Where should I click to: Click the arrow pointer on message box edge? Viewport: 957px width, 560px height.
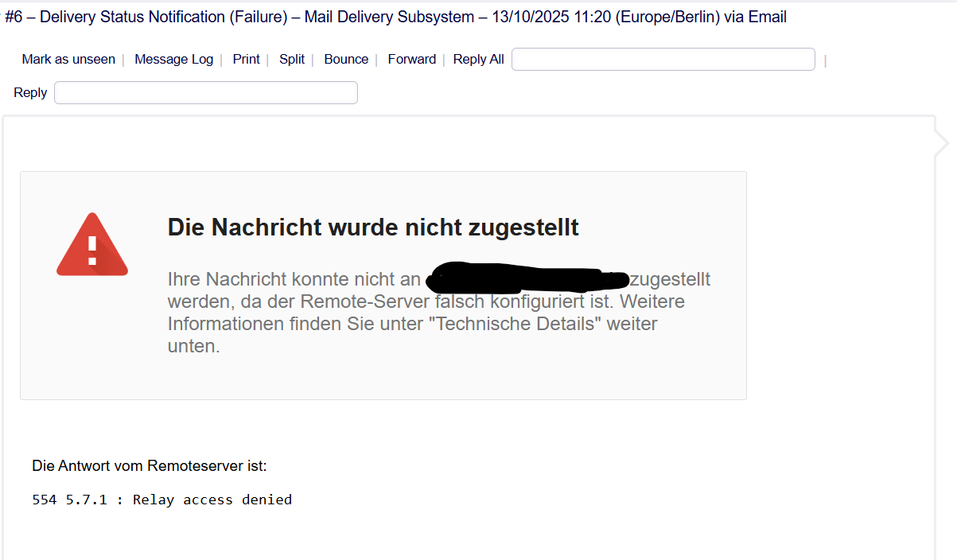[942, 143]
